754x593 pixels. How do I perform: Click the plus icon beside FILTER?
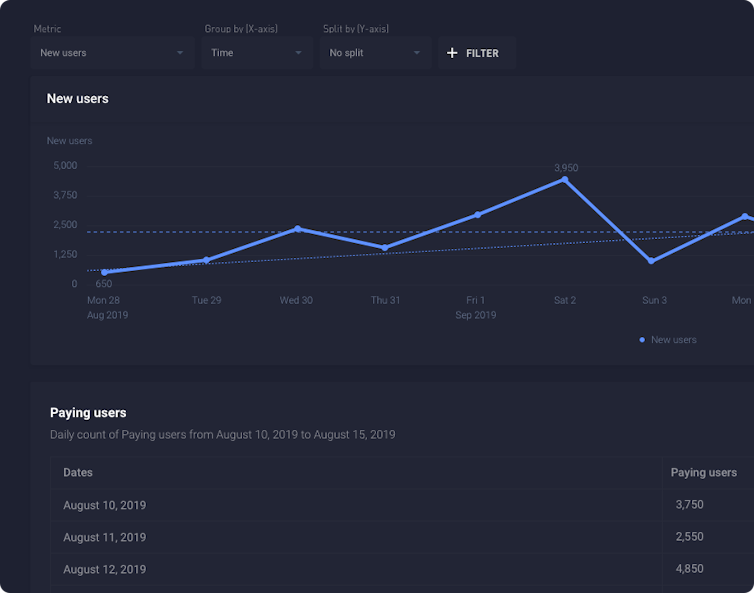coord(452,53)
